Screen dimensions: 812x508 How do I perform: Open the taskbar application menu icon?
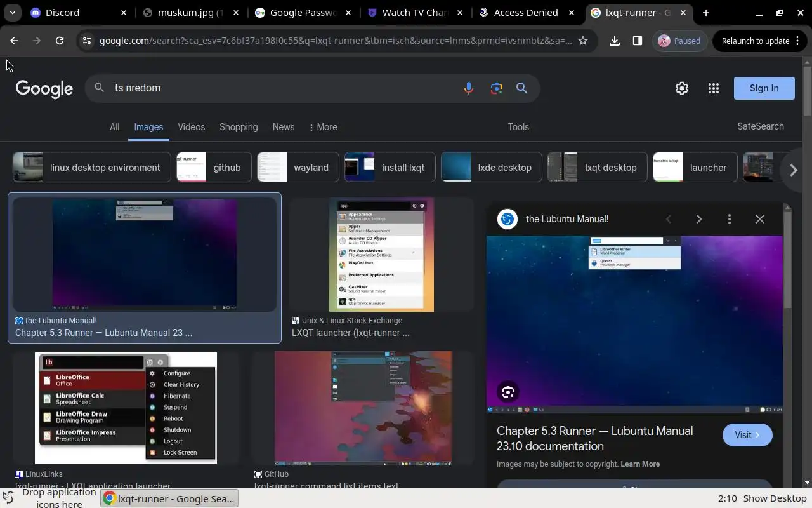(8, 497)
